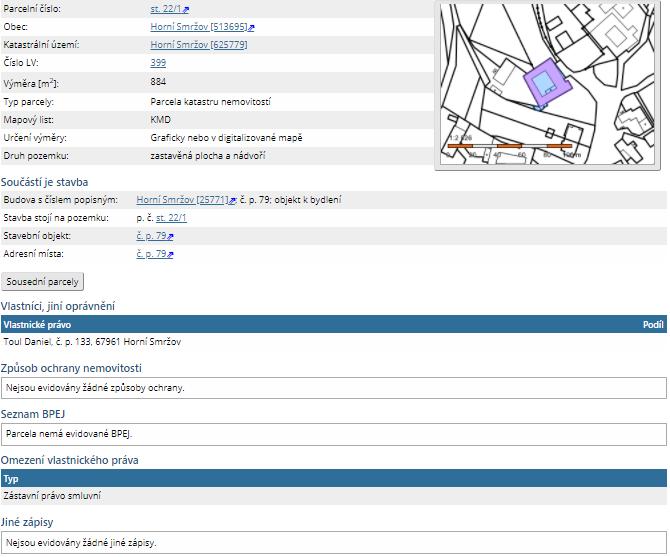Click external link icon after [25771]

233,200
